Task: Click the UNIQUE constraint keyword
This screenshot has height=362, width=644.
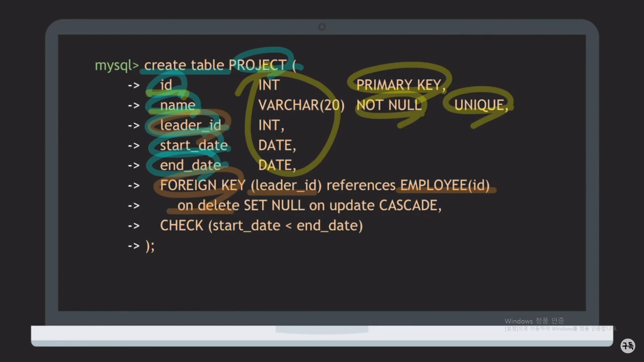Action: (x=480, y=105)
